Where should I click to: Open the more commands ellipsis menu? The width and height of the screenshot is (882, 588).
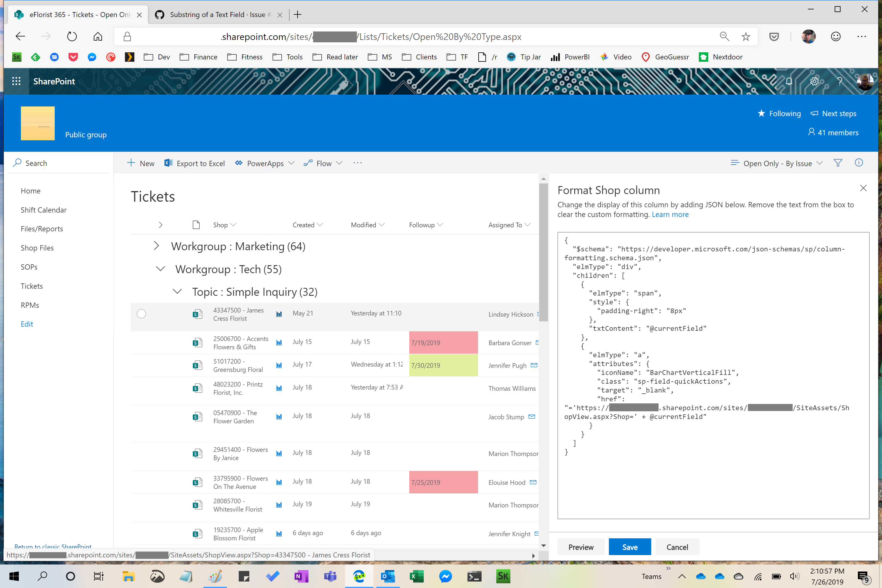pyautogui.click(x=357, y=163)
